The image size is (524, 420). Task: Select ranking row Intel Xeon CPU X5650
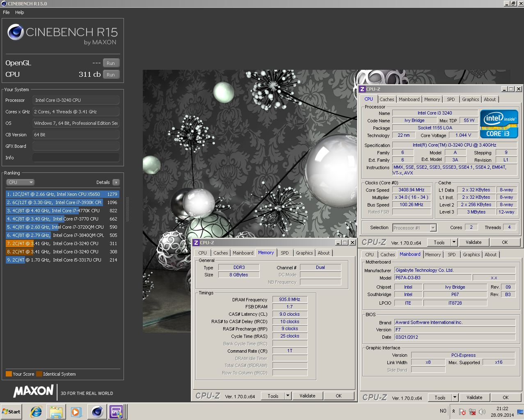62,194
